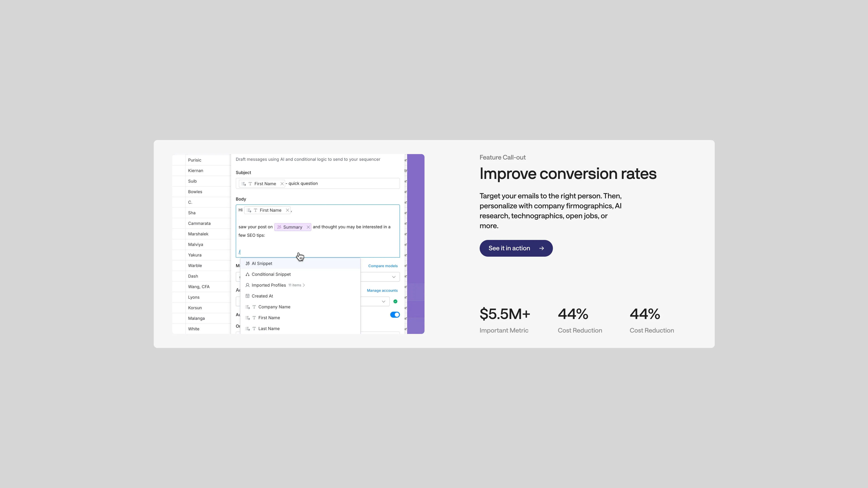
Task: Click the green verified checkmark icon
Action: pos(395,301)
